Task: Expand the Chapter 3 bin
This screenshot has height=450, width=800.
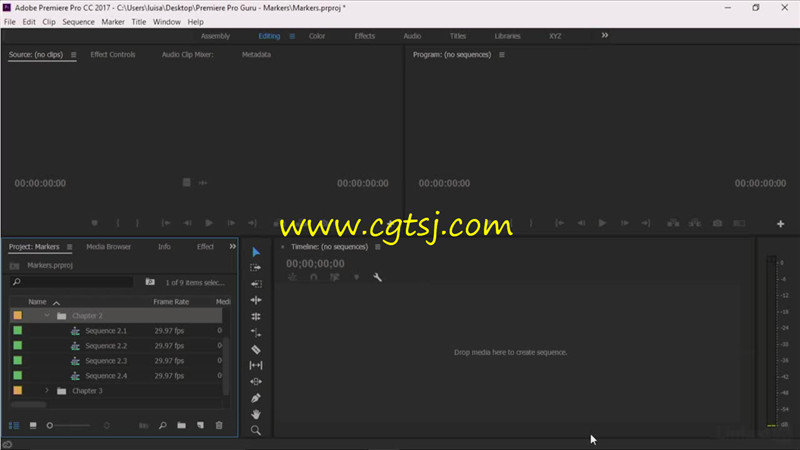Action: tap(47, 391)
